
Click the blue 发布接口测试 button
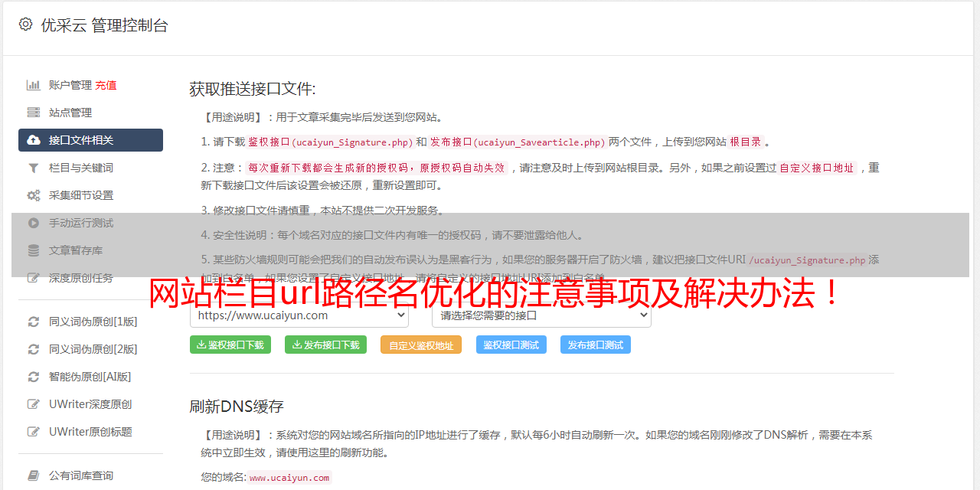[596, 345]
